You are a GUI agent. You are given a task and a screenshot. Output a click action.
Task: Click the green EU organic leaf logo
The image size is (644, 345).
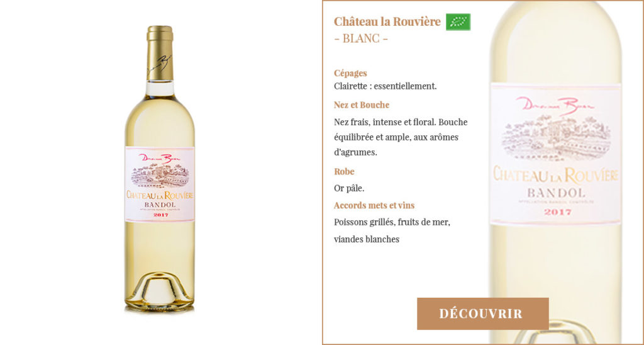click(x=458, y=22)
